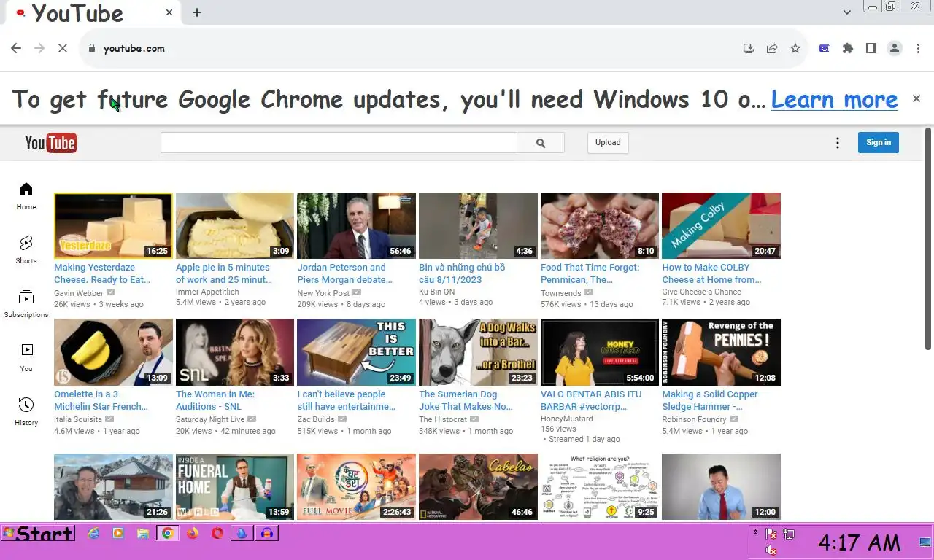Dismiss the Chrome update notification bar
The height and width of the screenshot is (560, 934).
[916, 98]
